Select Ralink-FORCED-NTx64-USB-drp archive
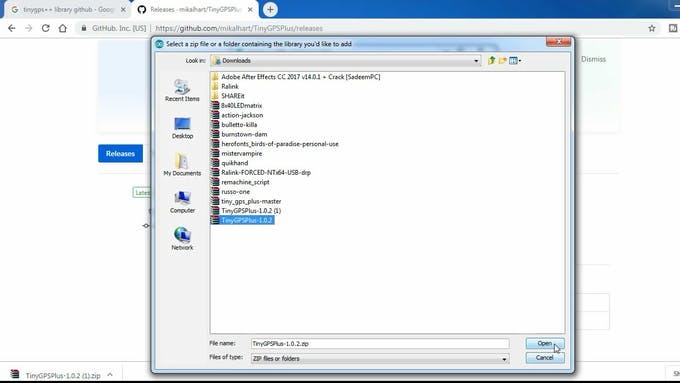The height and width of the screenshot is (383, 680). (261, 172)
